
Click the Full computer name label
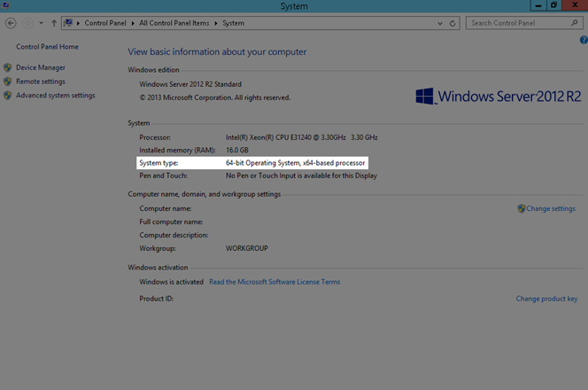coord(171,222)
